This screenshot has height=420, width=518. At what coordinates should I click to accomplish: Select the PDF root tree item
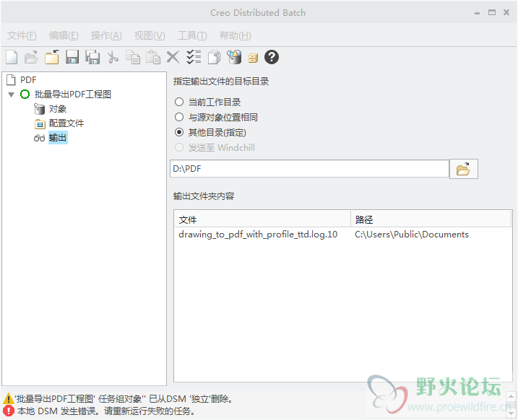(28, 80)
